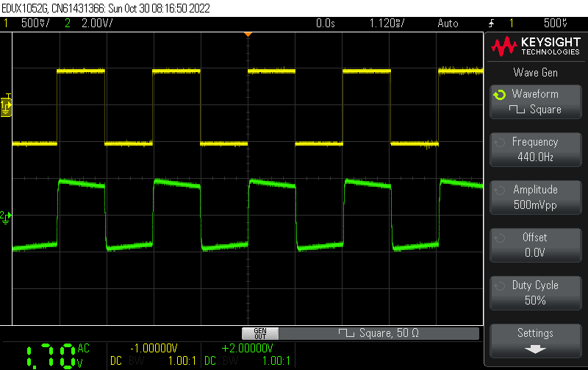The image size is (588, 370).
Task: Click the trigger level T marker on left edge
Action: point(9,96)
